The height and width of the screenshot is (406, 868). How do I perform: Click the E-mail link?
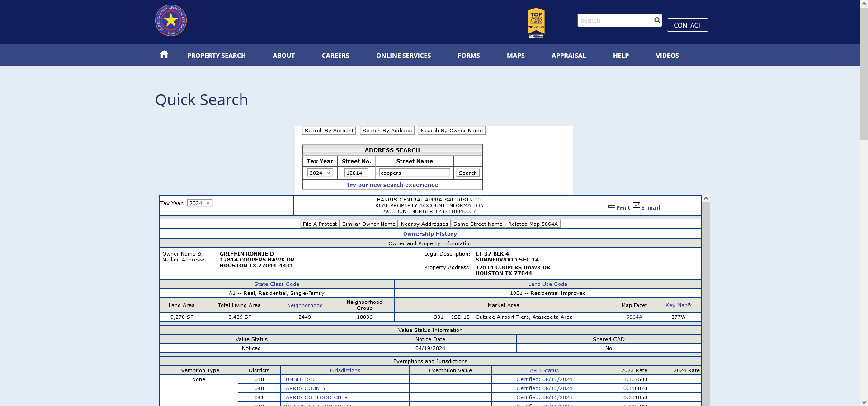(x=651, y=208)
